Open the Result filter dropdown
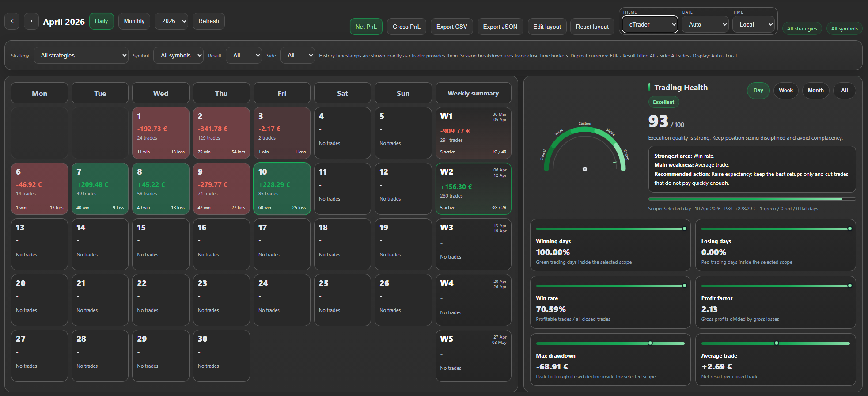868x396 pixels. click(244, 56)
